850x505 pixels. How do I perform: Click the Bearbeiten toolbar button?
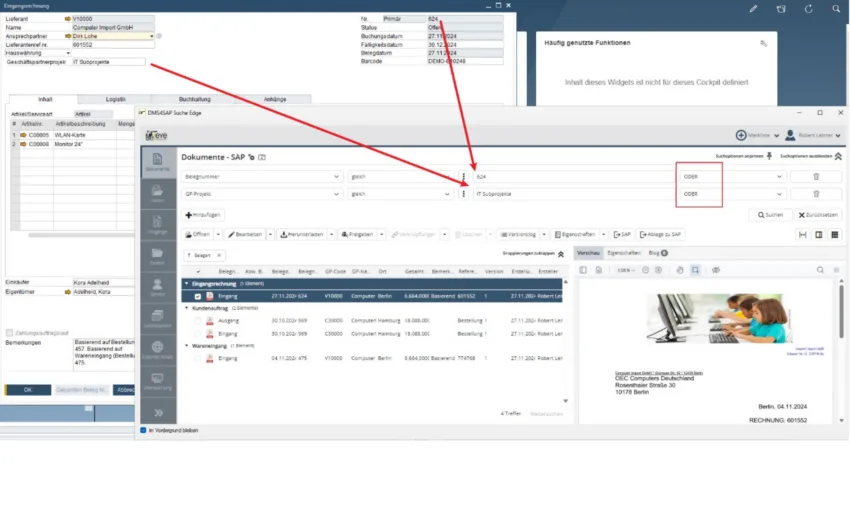245,235
